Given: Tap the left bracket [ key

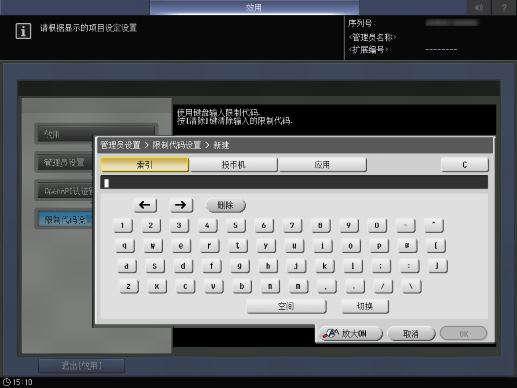Looking at the screenshot, I should (436, 246).
